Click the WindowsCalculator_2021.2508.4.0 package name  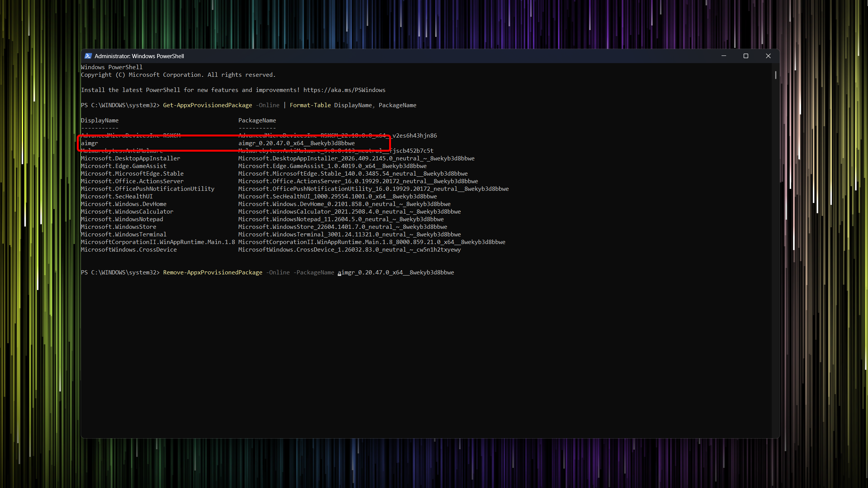click(x=350, y=212)
